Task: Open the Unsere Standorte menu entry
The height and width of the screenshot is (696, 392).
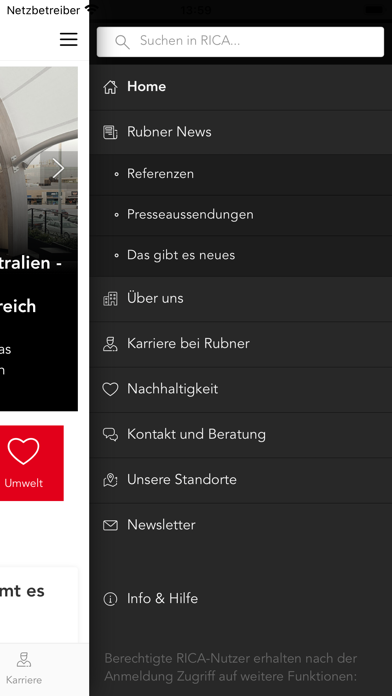Action: [241, 480]
